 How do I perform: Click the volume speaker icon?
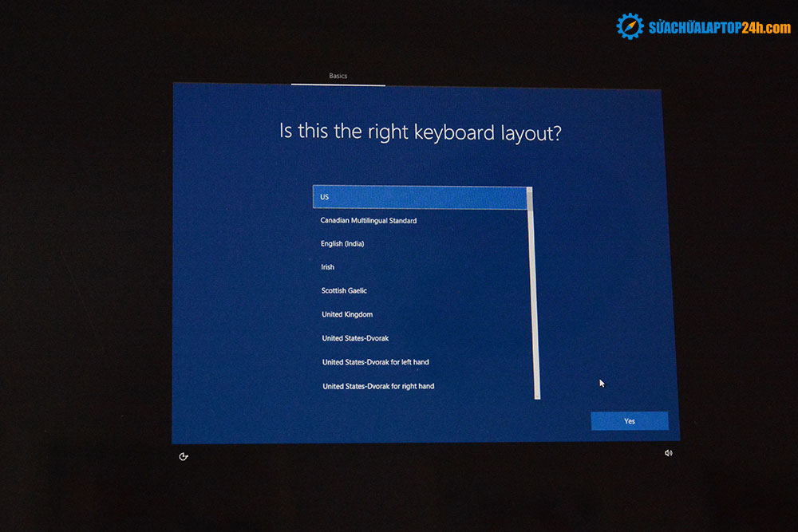(x=668, y=453)
